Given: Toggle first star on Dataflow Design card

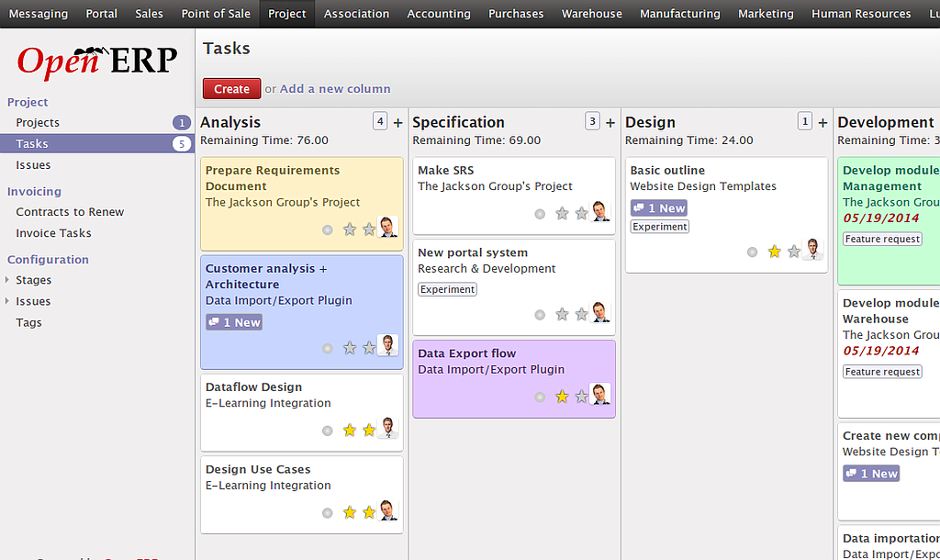Looking at the screenshot, I should [350, 430].
